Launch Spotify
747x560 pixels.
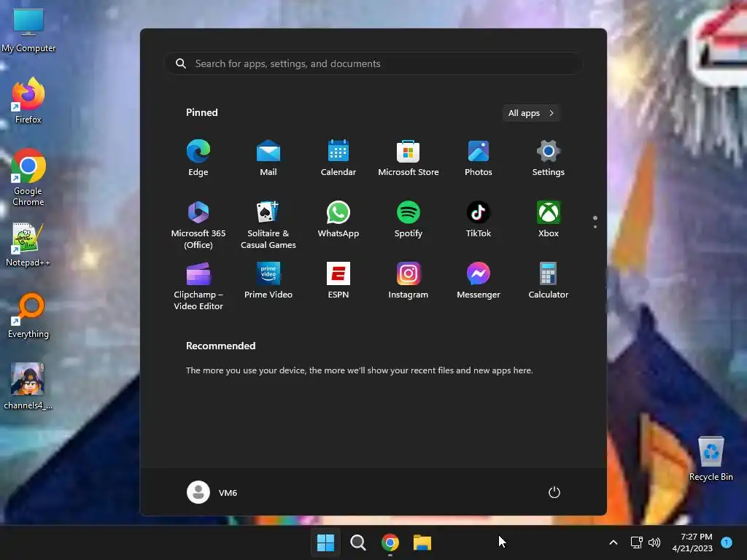point(409,219)
